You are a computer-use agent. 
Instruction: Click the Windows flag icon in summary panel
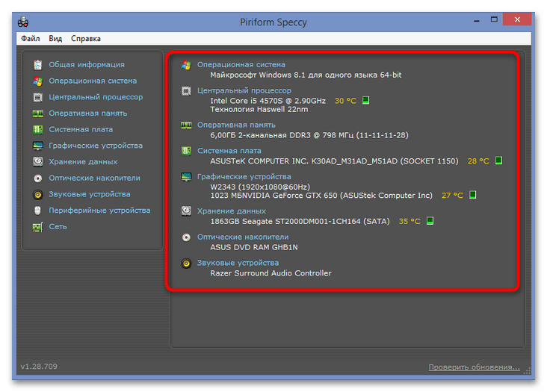186,65
